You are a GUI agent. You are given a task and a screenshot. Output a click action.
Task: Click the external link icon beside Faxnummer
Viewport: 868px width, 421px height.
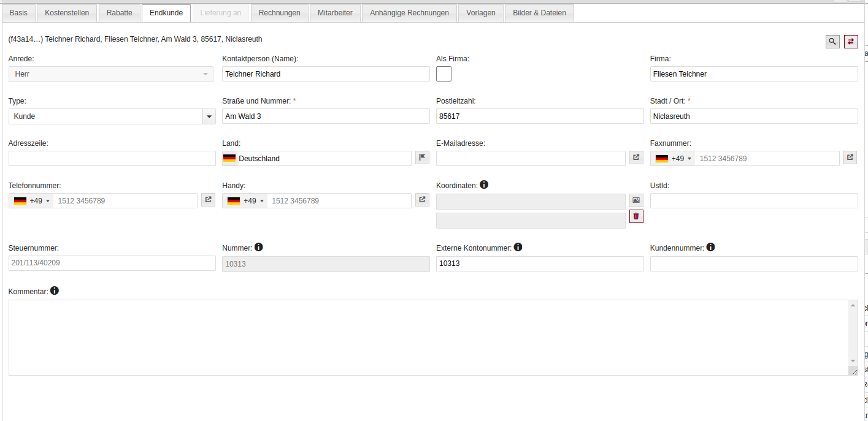(850, 157)
